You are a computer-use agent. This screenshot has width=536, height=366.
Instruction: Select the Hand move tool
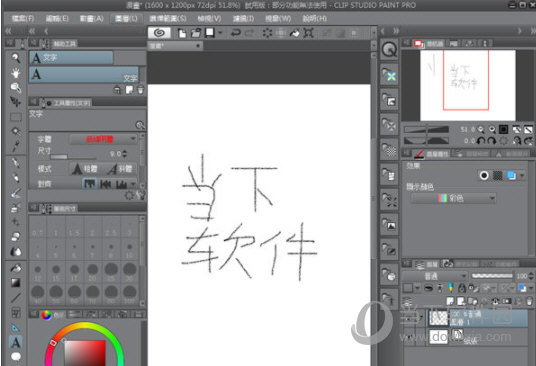click(15, 73)
